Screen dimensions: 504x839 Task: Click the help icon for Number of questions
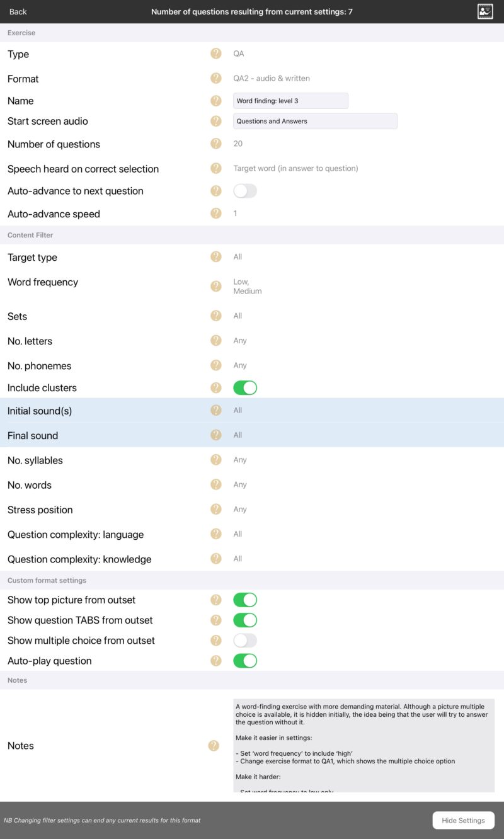tap(215, 144)
